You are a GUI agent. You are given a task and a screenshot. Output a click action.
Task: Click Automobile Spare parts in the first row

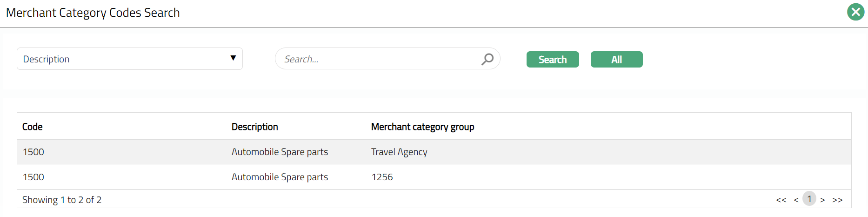[280, 152]
